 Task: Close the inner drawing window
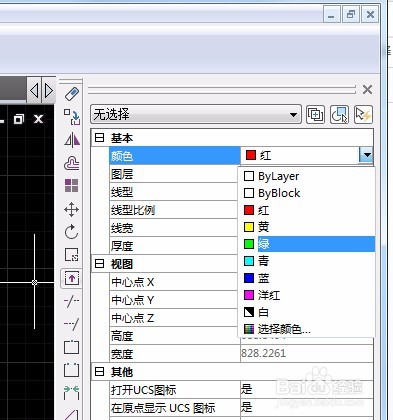pos(39,119)
